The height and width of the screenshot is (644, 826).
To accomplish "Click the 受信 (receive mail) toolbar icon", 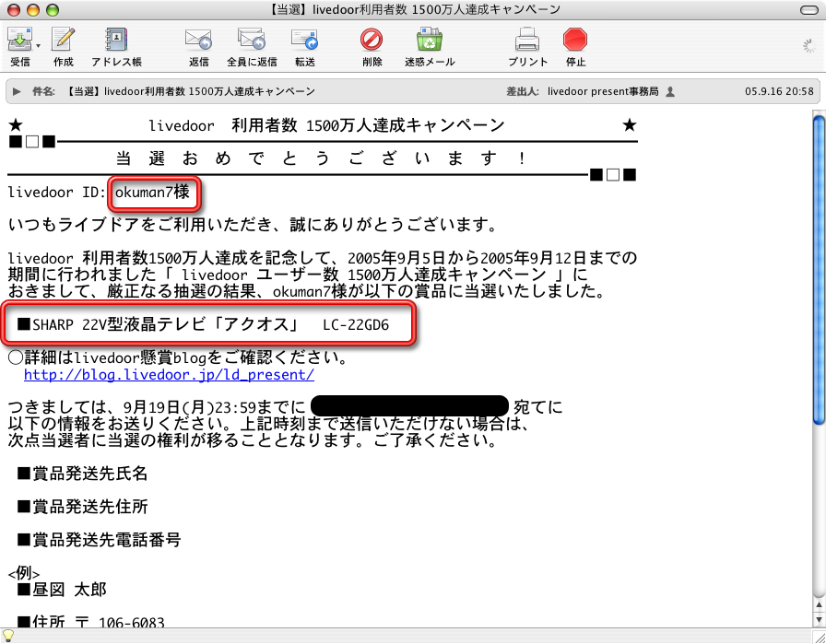I will pyautogui.click(x=19, y=40).
